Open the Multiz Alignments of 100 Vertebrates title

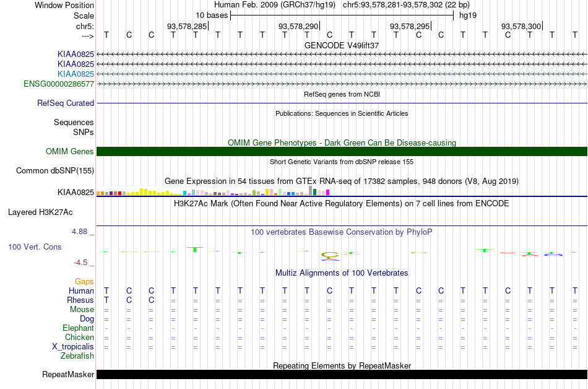click(x=342, y=273)
